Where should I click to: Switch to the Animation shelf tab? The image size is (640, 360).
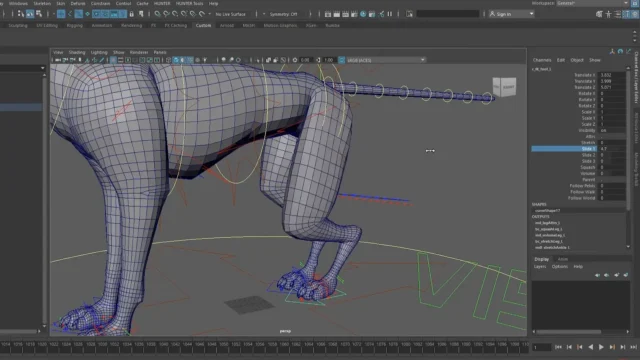(102, 25)
